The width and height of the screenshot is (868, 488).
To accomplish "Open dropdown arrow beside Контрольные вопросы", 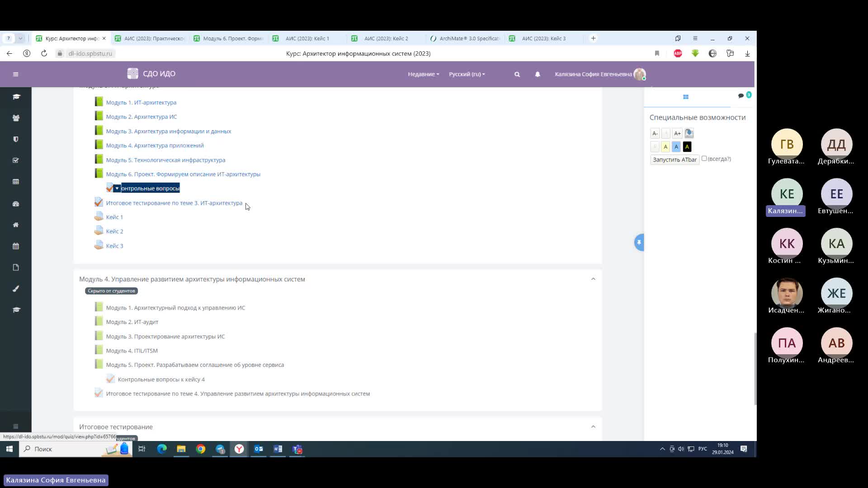I will coord(117,188).
